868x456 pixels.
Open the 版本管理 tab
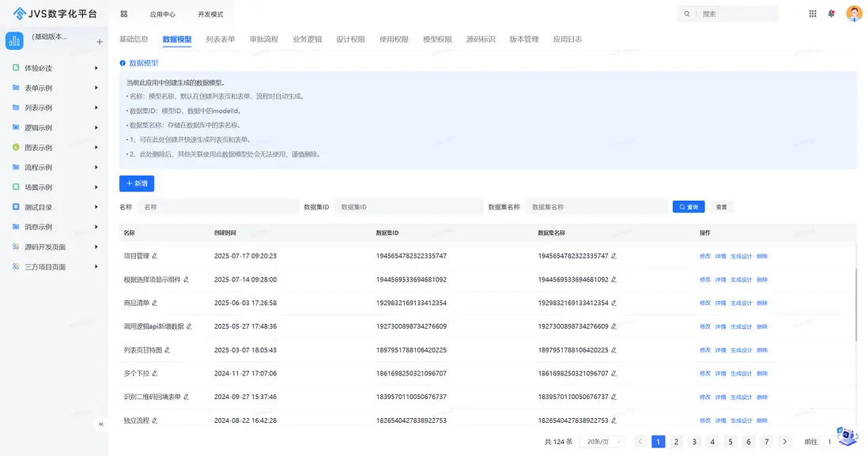(x=523, y=39)
